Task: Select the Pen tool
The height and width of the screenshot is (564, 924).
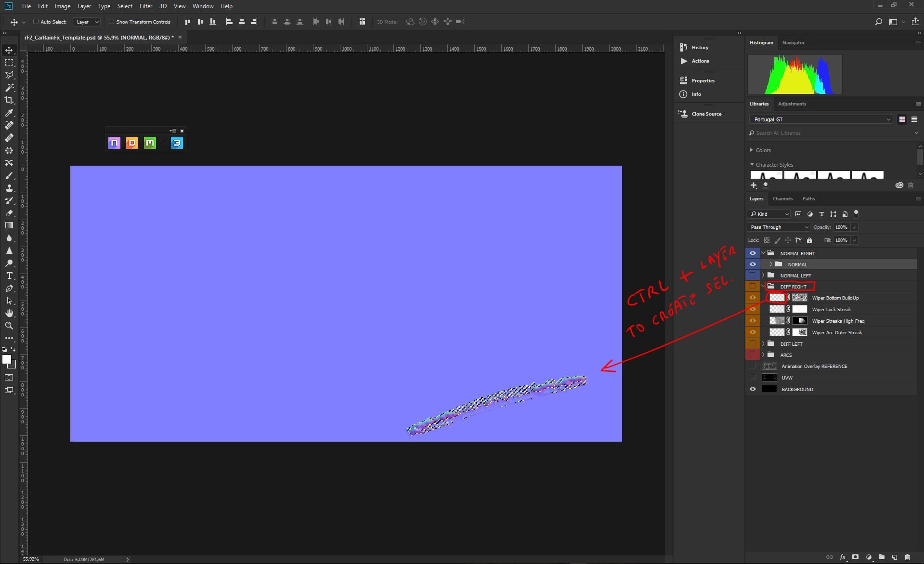Action: 9,288
